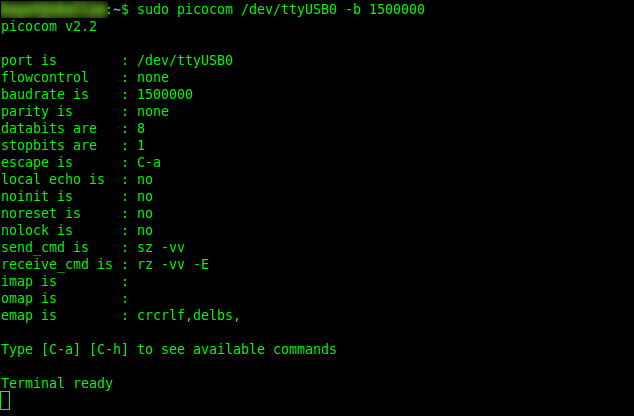Screen dimensions: 634x416
Task: Click the local echo is no line
Action: [77, 179]
